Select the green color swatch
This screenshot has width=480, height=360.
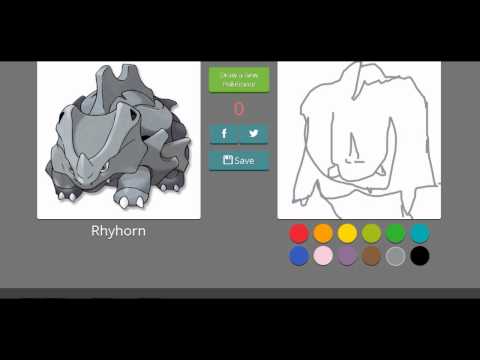395,233
